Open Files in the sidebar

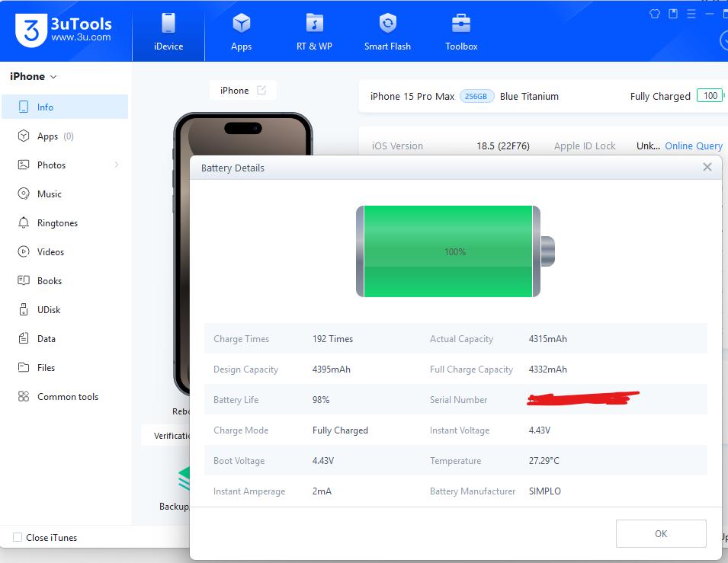65,368
